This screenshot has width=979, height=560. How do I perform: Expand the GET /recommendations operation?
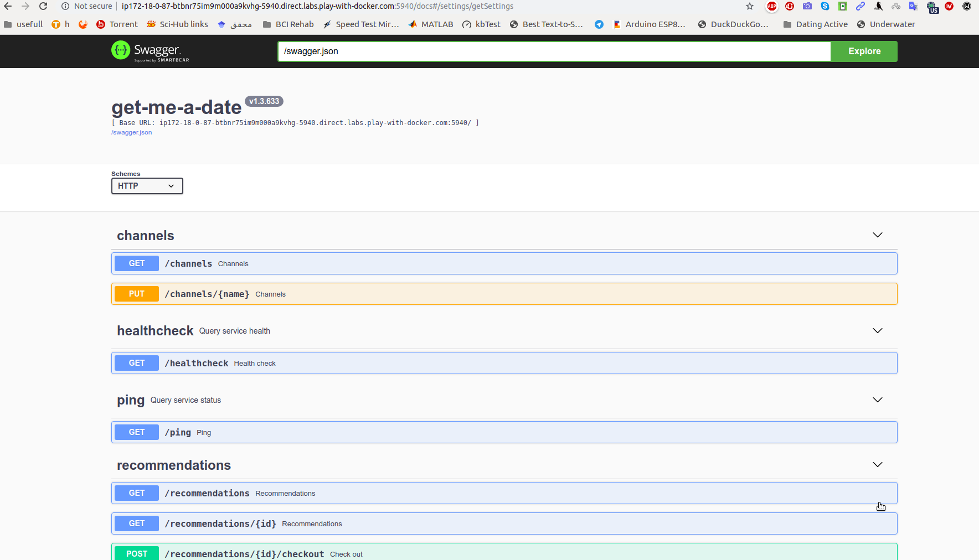point(504,493)
